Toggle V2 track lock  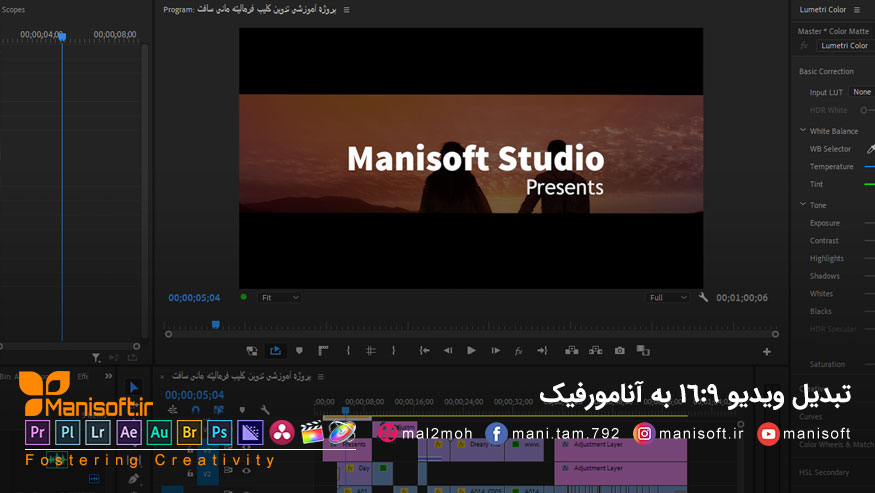[x=190, y=473]
